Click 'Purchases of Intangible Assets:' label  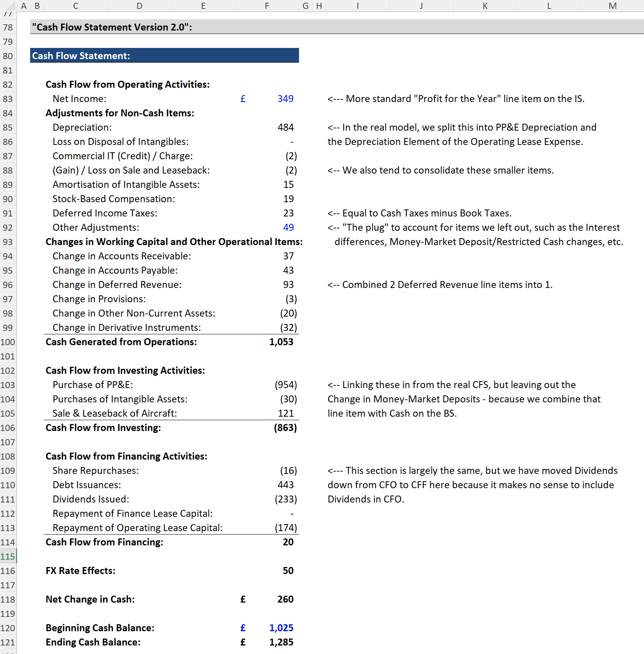120,399
